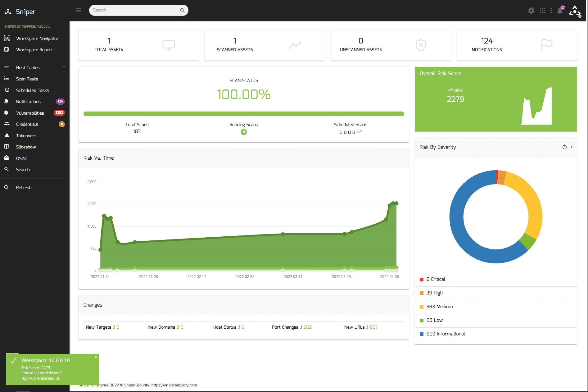Open Risk By Severity three-dot options menu

(572, 147)
